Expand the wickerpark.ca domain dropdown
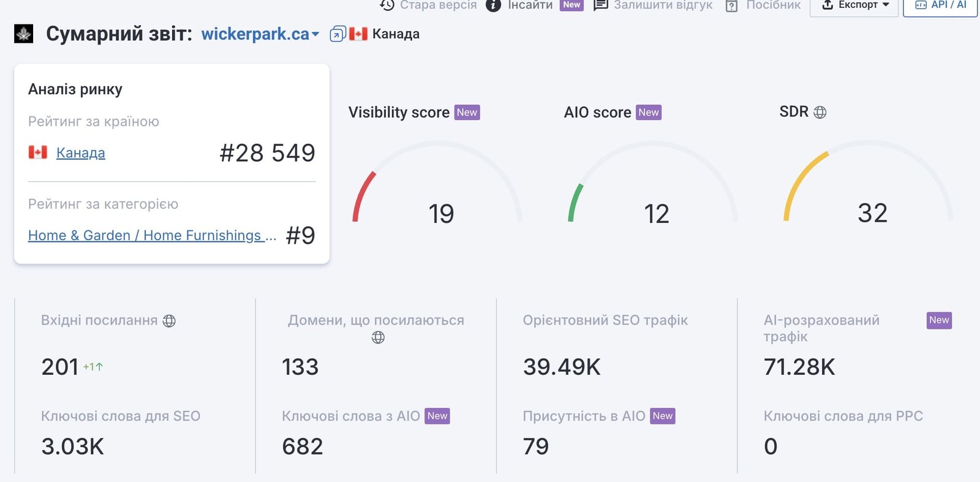Image resolution: width=980 pixels, height=482 pixels. 315,34
